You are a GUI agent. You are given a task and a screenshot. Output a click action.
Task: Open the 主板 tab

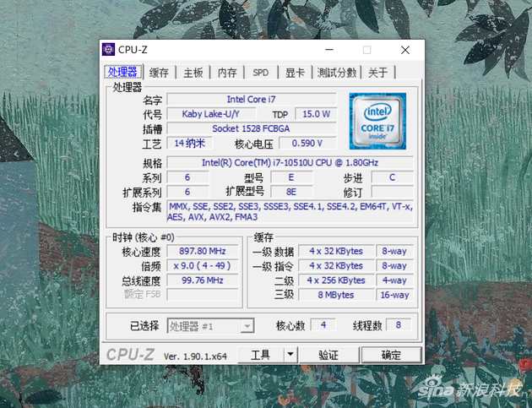tap(193, 73)
